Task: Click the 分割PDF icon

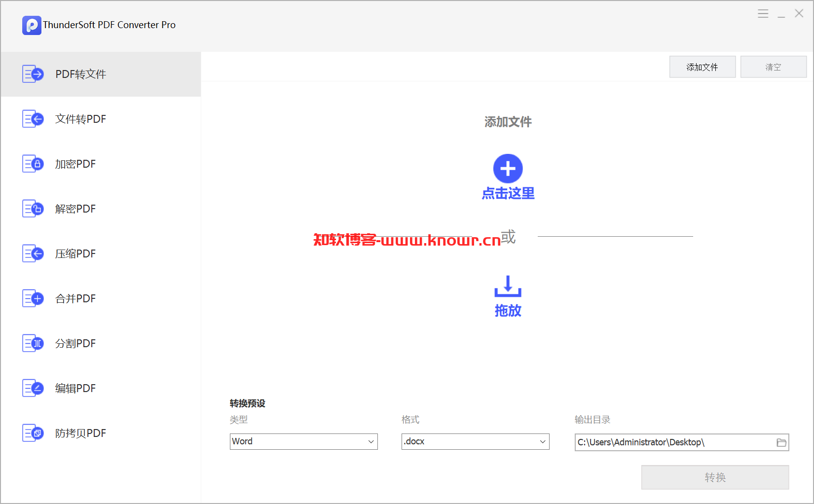Action: 33,343
